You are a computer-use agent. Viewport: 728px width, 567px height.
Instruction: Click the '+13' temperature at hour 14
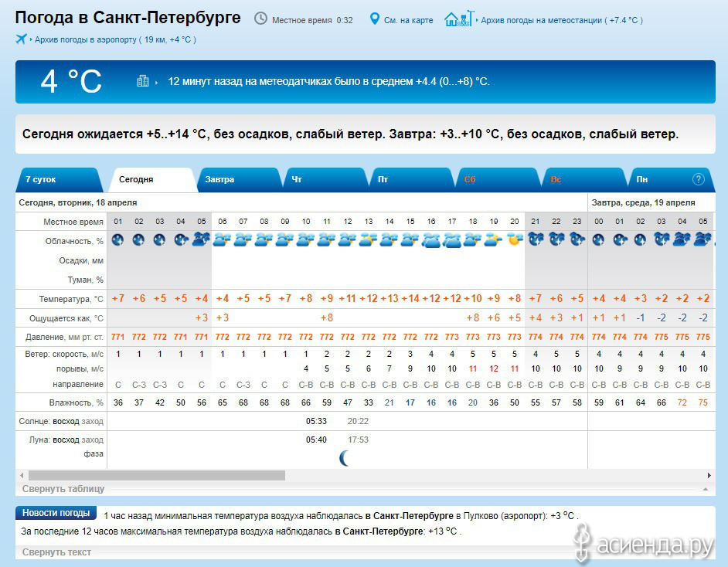389,299
